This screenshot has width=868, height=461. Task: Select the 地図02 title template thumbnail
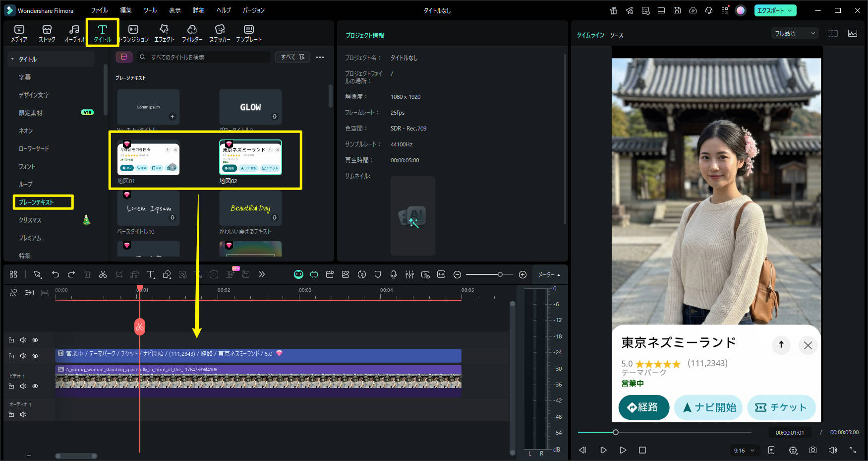click(x=250, y=158)
